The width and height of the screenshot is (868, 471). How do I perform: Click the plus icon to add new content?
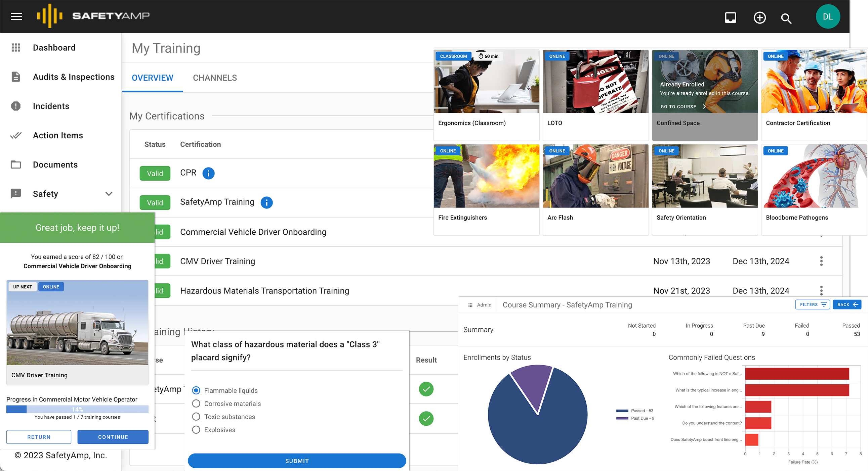pyautogui.click(x=759, y=18)
